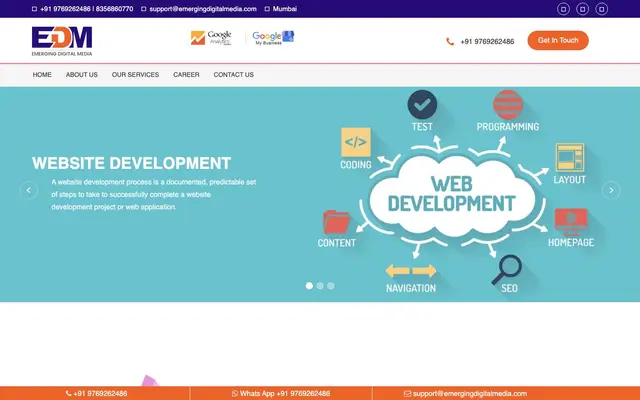Open the CONTACT US menu item
Image resolution: width=640 pixels, height=400 pixels.
pos(233,75)
